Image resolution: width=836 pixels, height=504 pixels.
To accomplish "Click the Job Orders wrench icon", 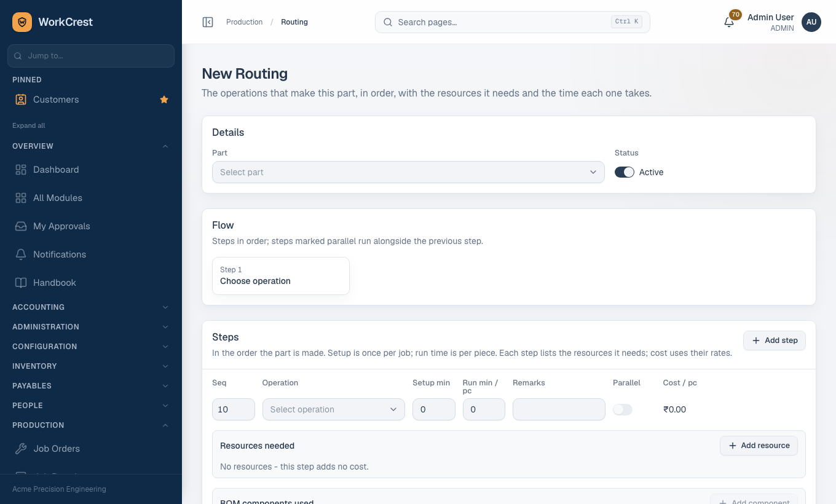I will point(21,449).
